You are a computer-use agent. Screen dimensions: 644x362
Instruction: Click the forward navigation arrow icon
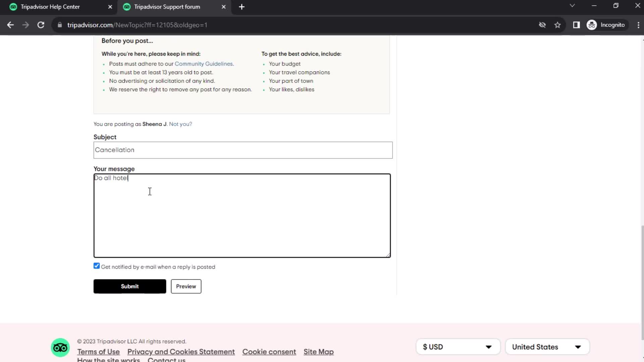[x=25, y=25]
